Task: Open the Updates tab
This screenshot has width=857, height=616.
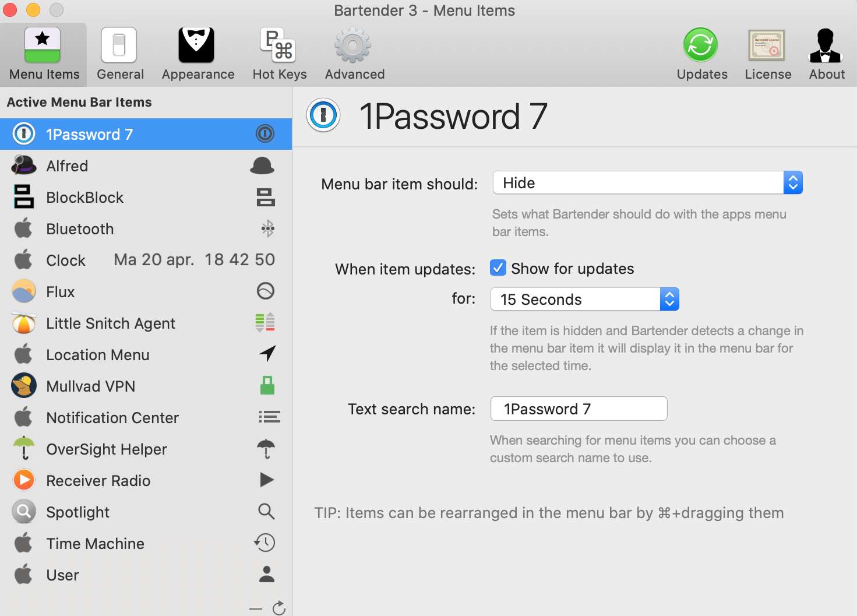Action: 701,55
